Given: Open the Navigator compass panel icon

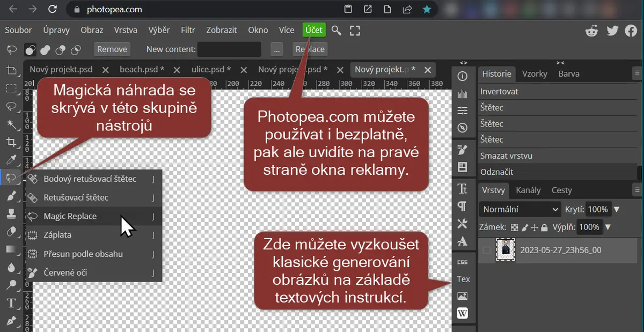Looking at the screenshot, I should pyautogui.click(x=463, y=128).
